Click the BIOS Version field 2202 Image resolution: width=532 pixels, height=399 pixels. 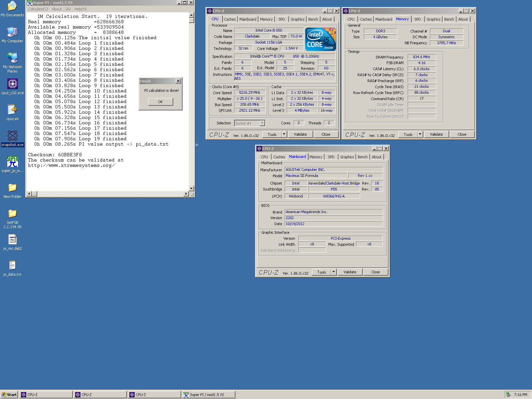[334, 218]
